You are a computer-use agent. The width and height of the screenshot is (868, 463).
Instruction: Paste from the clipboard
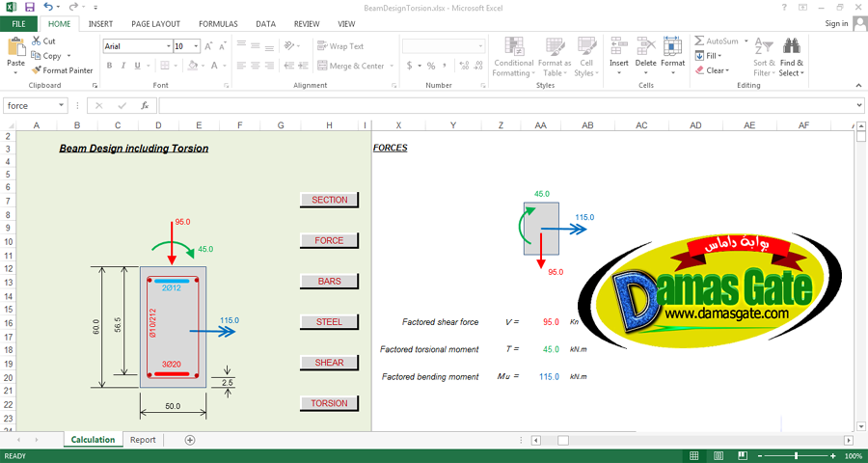click(16, 53)
